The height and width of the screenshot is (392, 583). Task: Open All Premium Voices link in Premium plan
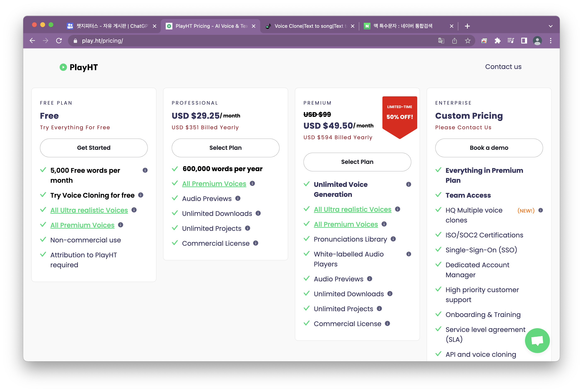click(346, 224)
